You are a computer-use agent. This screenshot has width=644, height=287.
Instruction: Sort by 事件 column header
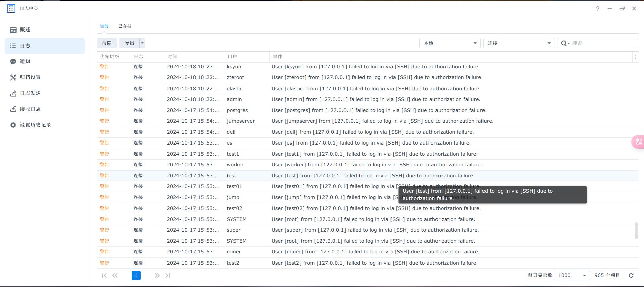point(451,57)
